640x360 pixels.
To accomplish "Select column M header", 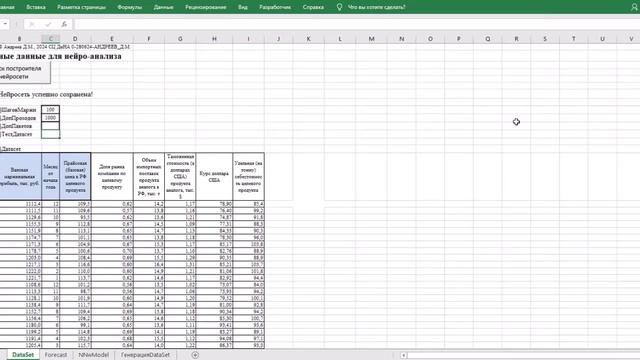I will click(371, 39).
